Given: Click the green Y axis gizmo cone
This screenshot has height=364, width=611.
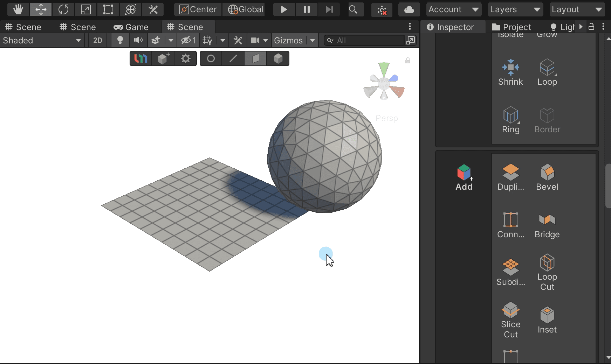Looking at the screenshot, I should [x=384, y=69].
